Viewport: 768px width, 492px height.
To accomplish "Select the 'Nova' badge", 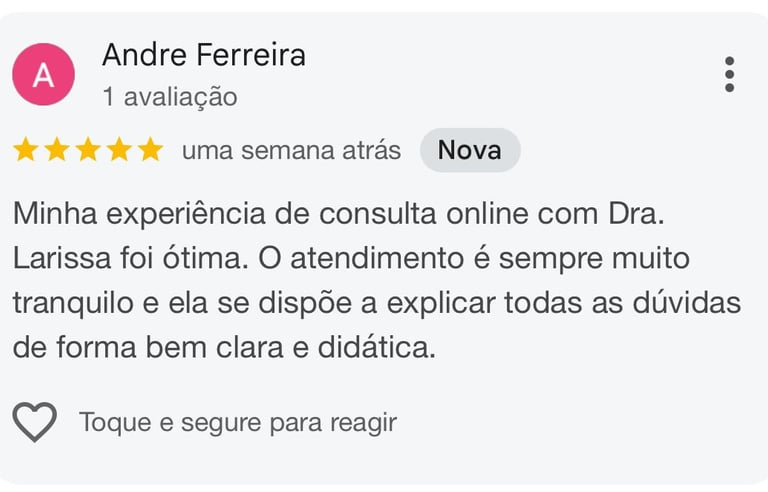I will pyautogui.click(x=470, y=150).
